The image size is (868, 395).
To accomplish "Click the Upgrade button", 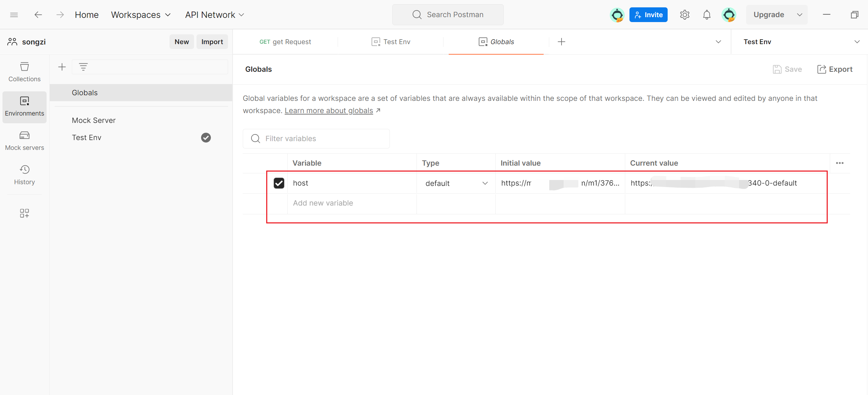I will [x=769, y=15].
